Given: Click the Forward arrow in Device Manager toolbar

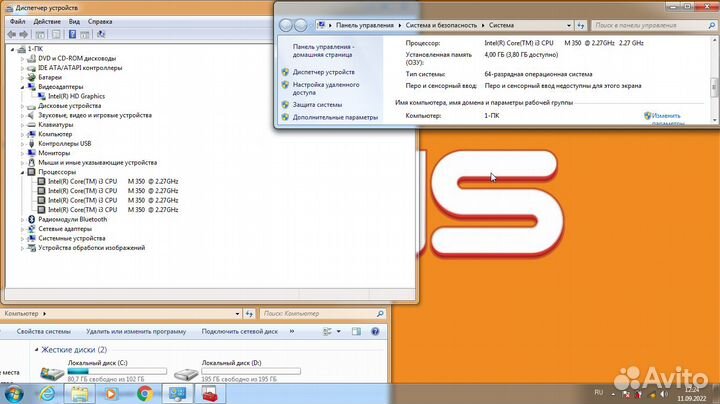Looking at the screenshot, I should [24, 34].
